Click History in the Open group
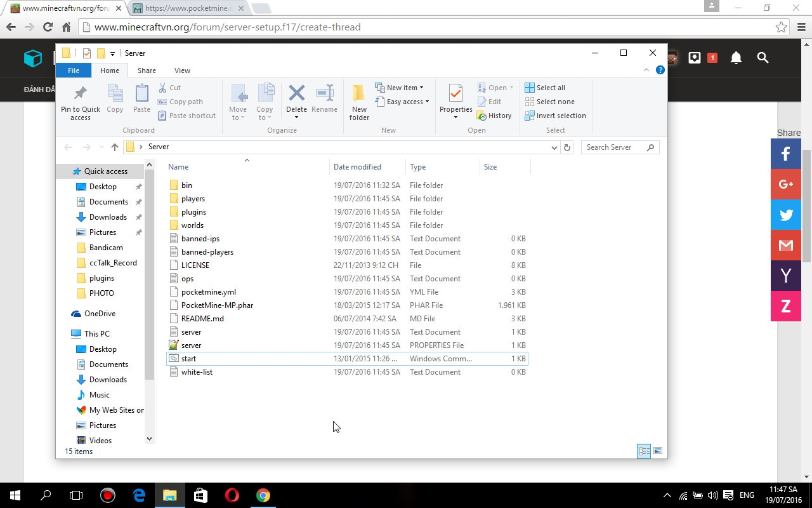The width and height of the screenshot is (812, 508). tap(494, 116)
